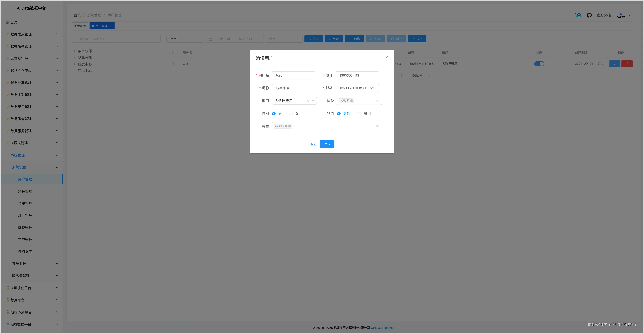
Task: Click the magnifier icon in the department search box
Action: pyautogui.click(x=76, y=39)
